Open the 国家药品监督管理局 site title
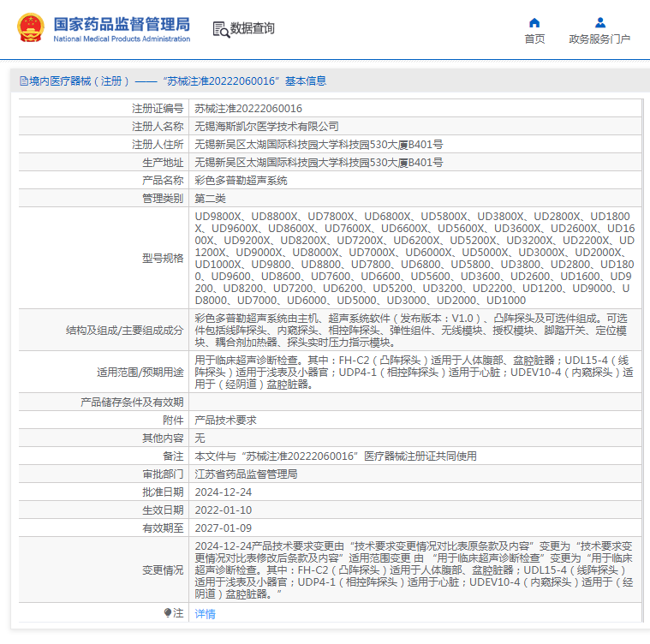 point(122,23)
